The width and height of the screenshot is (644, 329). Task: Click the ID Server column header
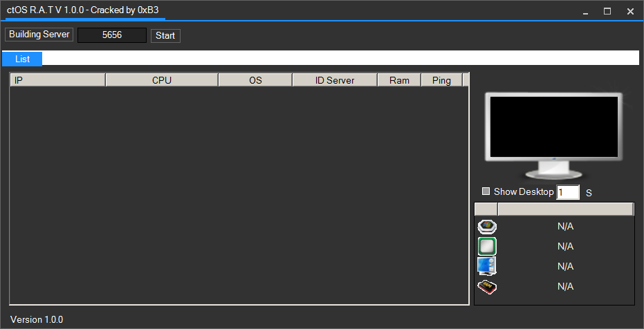pos(335,80)
